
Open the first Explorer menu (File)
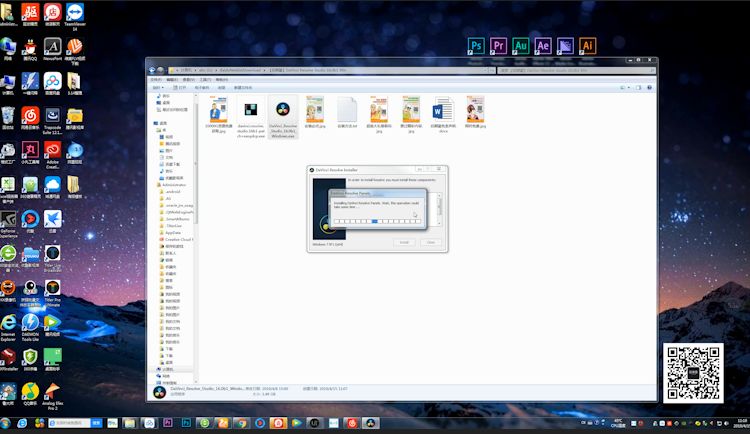(156, 79)
